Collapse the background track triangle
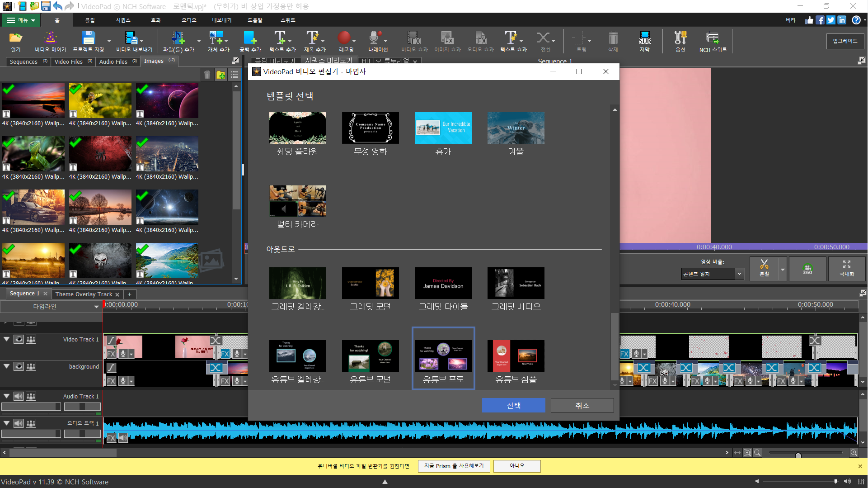868x488 pixels. [x=6, y=366]
